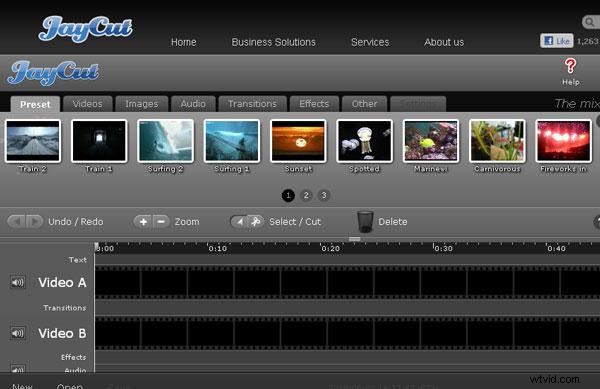Screen dimensions: 600x389
Task: Click the timeline ruler at 0:40
Action: click(x=556, y=248)
